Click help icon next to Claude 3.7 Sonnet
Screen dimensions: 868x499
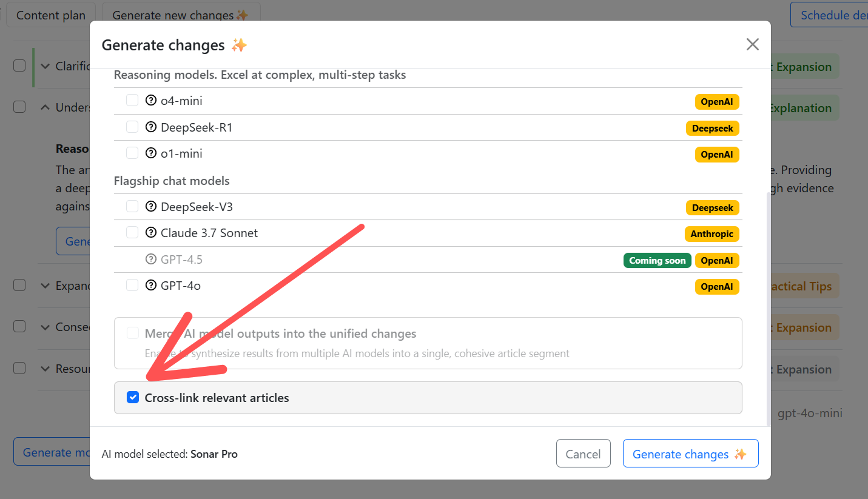click(151, 233)
